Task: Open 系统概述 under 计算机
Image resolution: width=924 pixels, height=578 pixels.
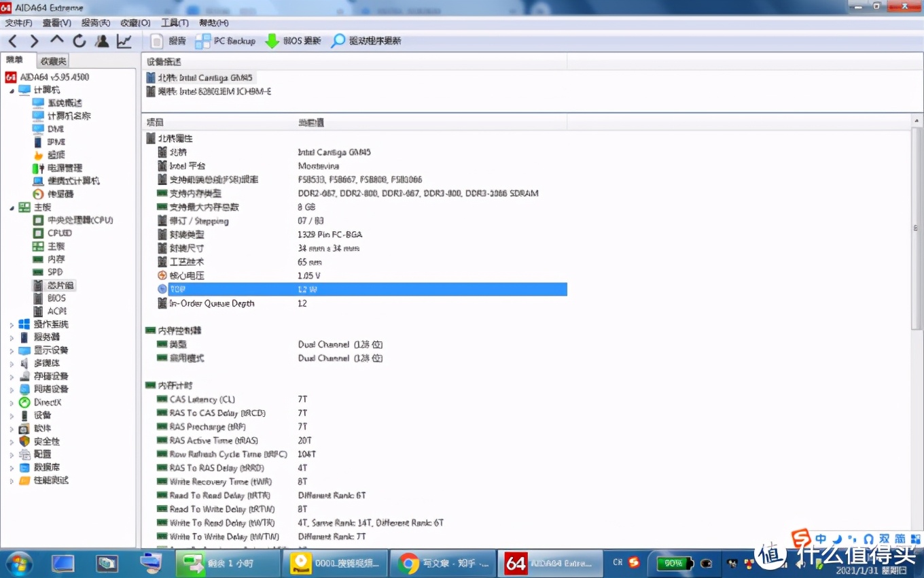Action: [57, 103]
